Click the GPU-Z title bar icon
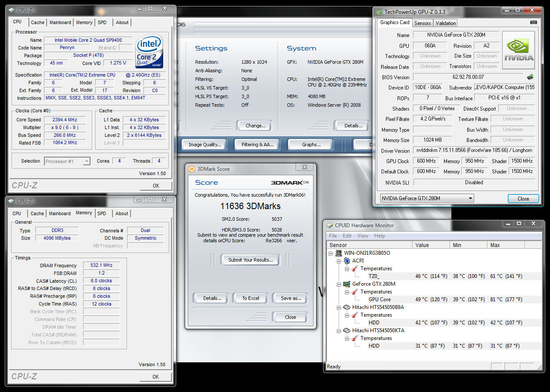The height and width of the screenshot is (392, 550). (379, 12)
